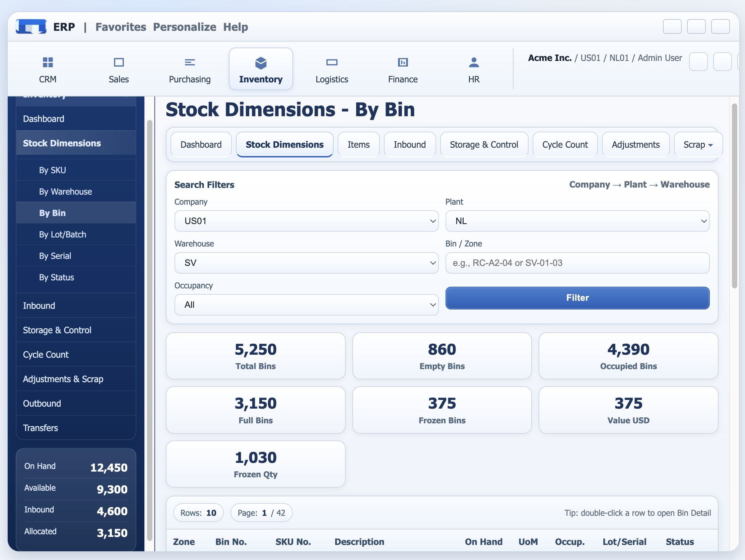Click the main content vertical scrollbar

(x=735, y=196)
